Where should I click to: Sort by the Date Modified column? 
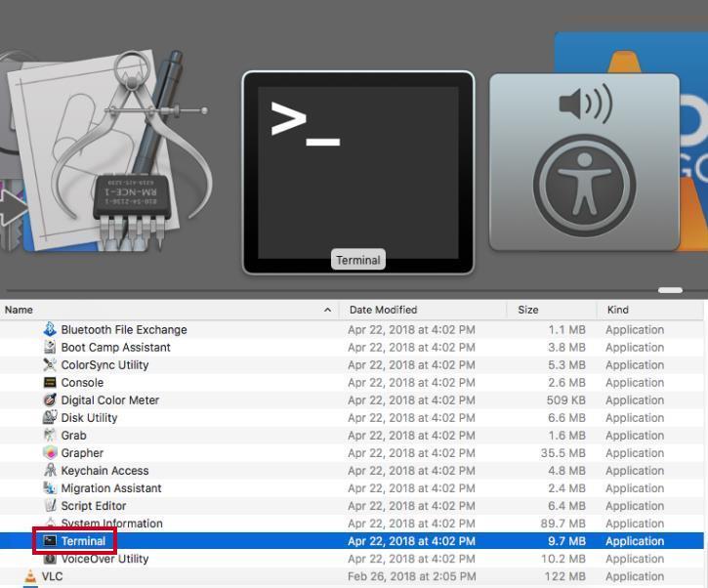pos(384,310)
